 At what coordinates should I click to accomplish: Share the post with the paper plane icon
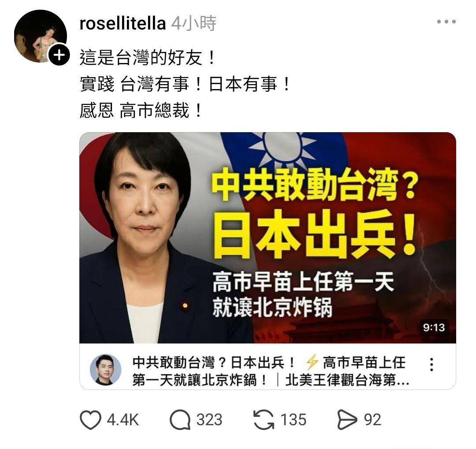click(x=347, y=419)
